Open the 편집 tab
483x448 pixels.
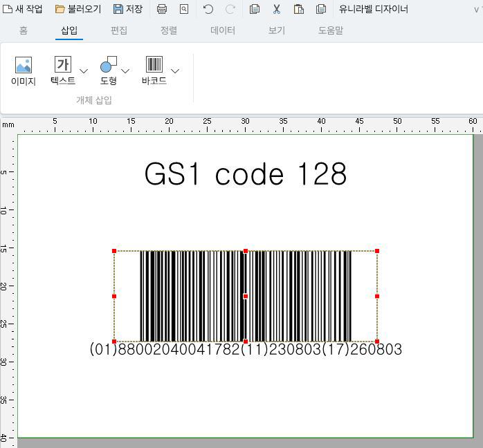pos(119,30)
